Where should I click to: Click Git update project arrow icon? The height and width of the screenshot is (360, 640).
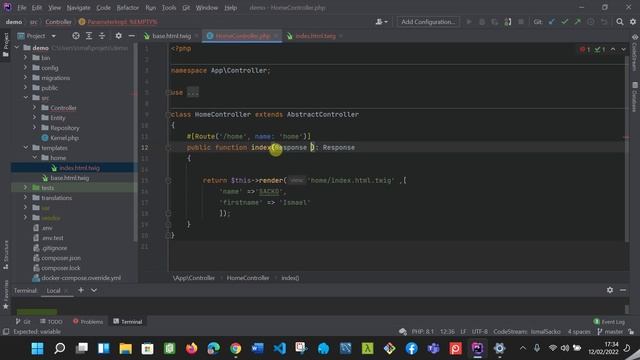pyautogui.click(x=552, y=22)
